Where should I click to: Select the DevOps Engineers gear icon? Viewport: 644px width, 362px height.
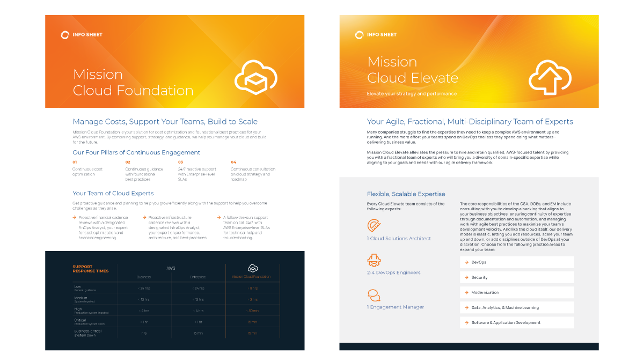click(374, 261)
